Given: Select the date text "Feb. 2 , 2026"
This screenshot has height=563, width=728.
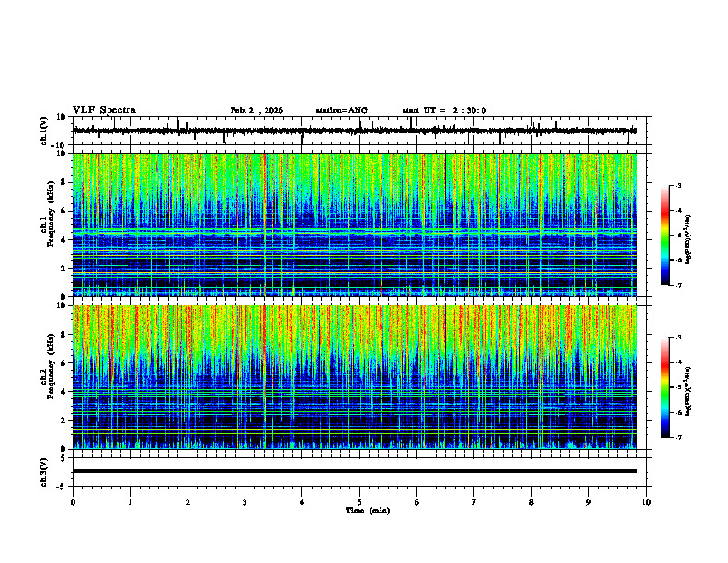Looking at the screenshot, I should pyautogui.click(x=256, y=110).
